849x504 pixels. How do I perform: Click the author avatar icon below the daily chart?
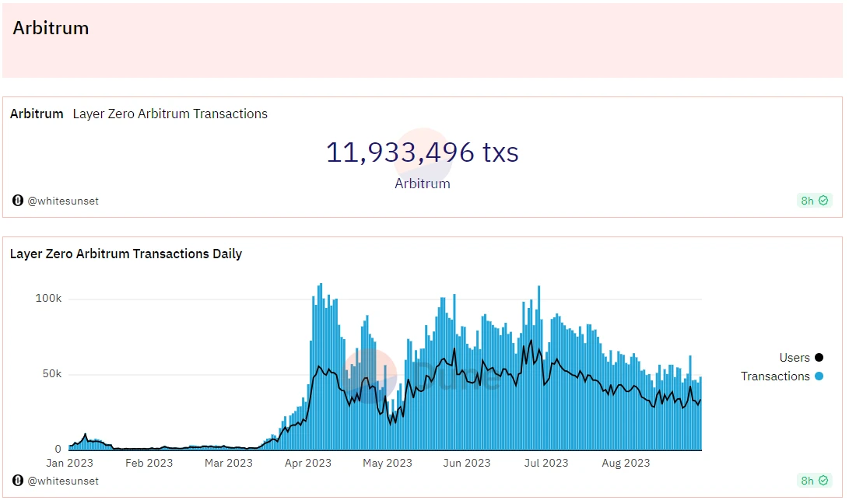pyautogui.click(x=18, y=480)
